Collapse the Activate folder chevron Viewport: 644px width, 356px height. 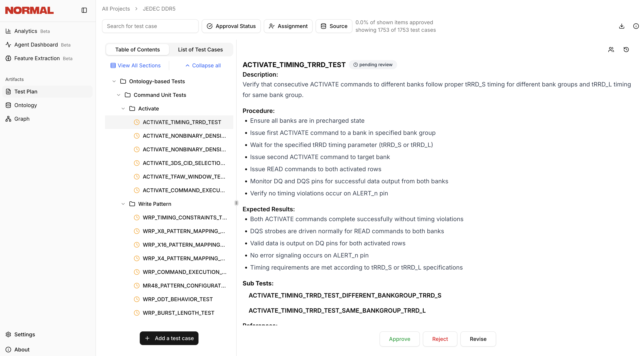coord(123,109)
